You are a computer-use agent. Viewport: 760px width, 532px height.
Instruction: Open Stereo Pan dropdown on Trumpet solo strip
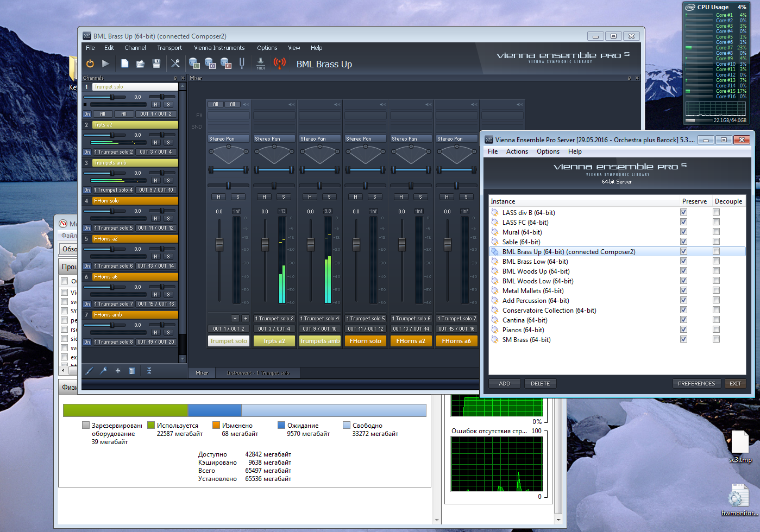229,139
